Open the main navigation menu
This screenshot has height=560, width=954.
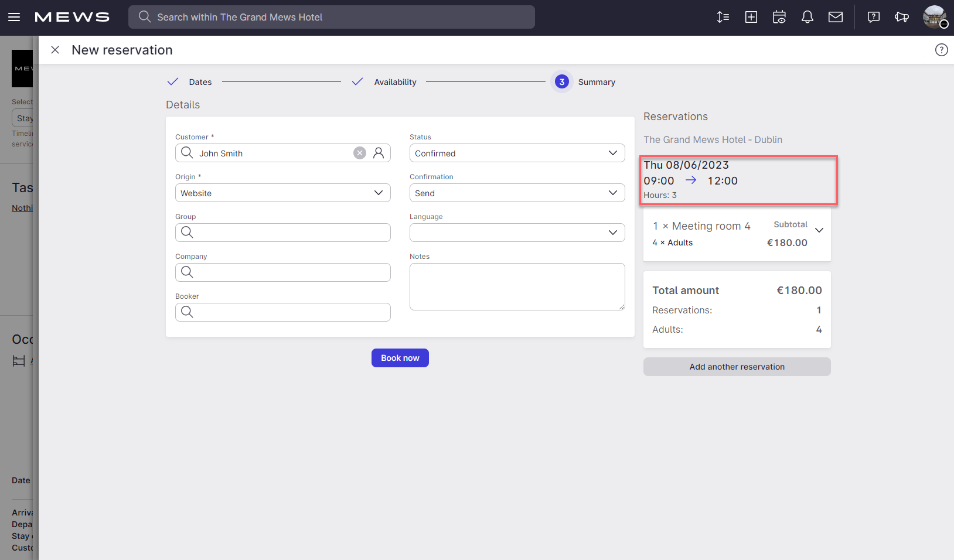pyautogui.click(x=14, y=17)
